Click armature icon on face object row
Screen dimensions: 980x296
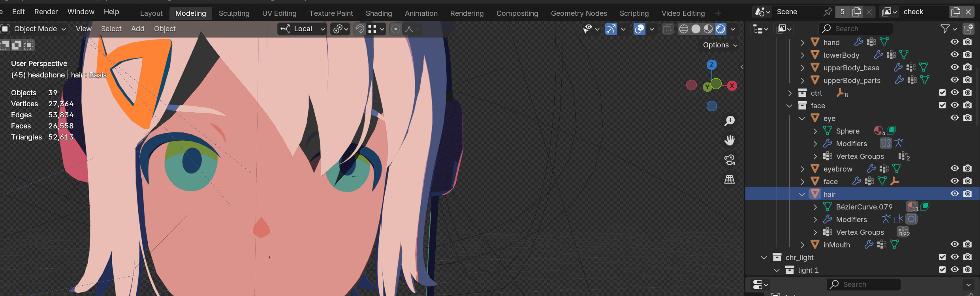click(x=895, y=181)
